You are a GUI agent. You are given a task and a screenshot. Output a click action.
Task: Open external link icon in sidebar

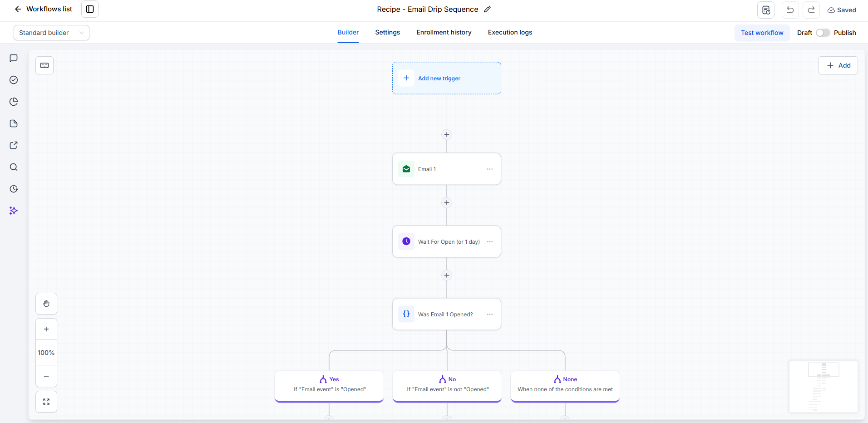click(14, 145)
